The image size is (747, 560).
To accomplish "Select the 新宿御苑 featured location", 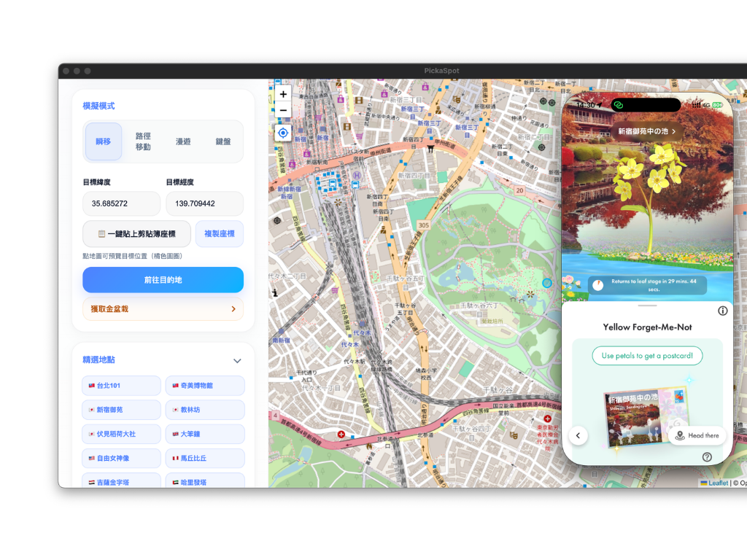I will click(x=122, y=410).
